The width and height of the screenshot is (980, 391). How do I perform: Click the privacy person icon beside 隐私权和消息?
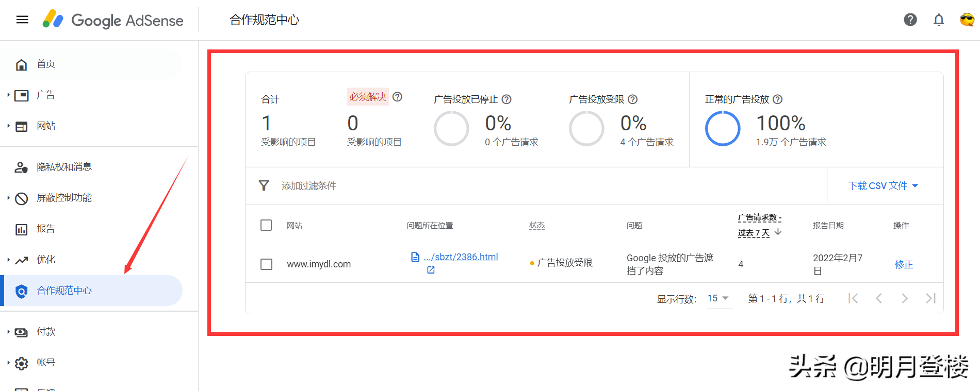[x=21, y=167]
